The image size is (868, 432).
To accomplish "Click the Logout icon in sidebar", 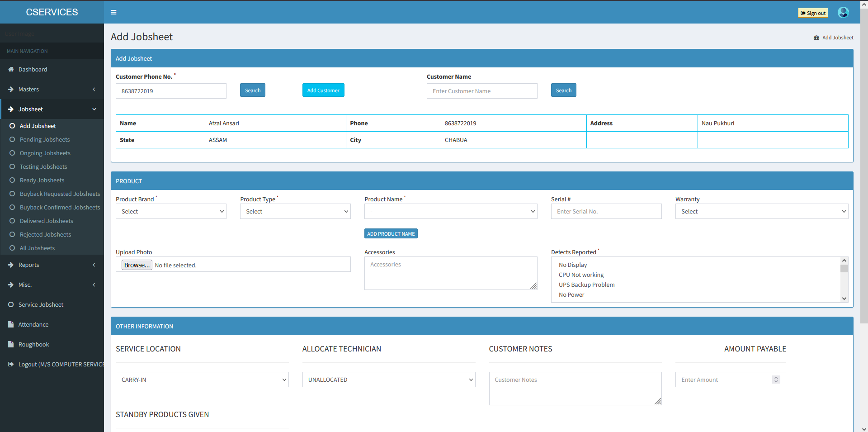I will click(x=11, y=364).
